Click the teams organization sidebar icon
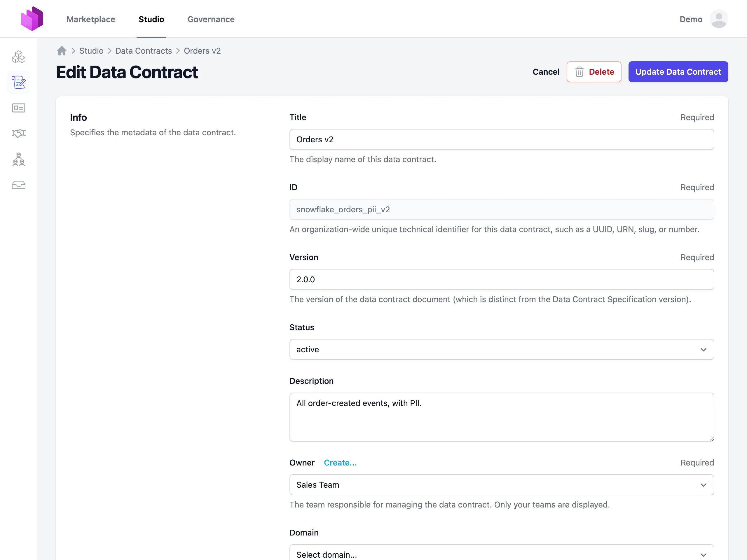The image size is (747, 560). (x=19, y=159)
